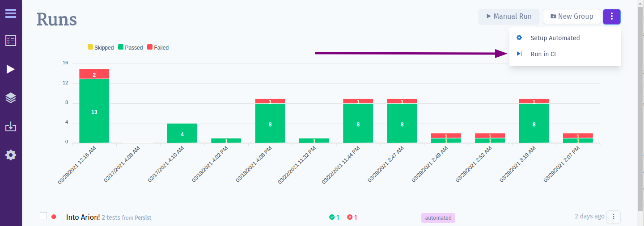Open the layers stack sidebar icon

point(11,98)
